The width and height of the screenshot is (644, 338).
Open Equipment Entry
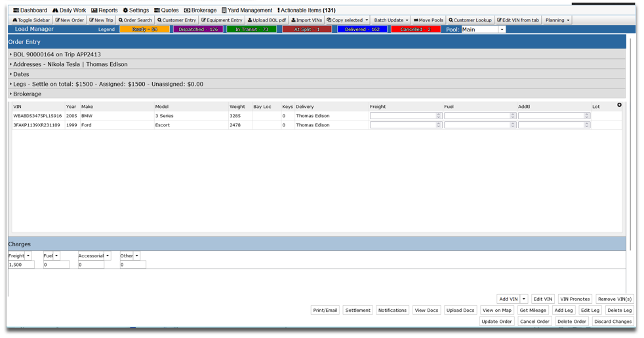[x=222, y=20]
